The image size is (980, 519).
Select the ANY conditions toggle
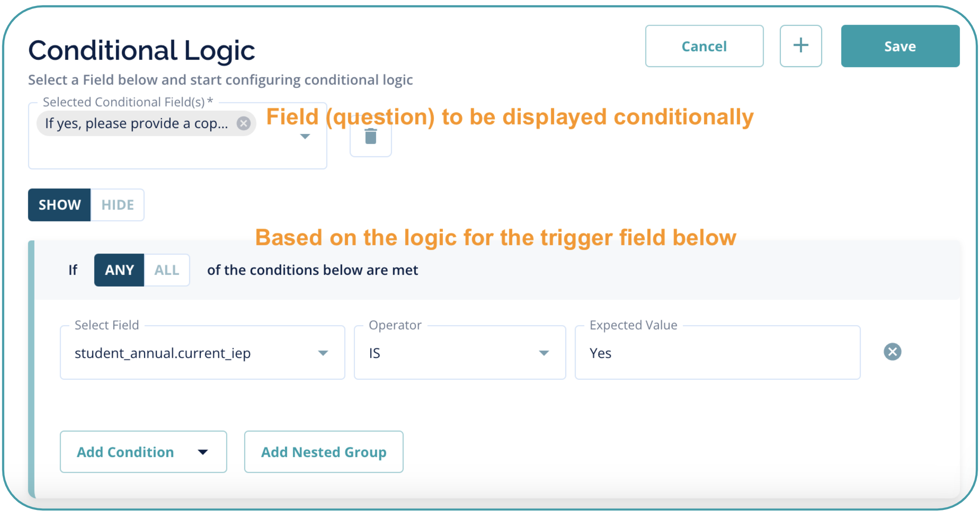119,270
